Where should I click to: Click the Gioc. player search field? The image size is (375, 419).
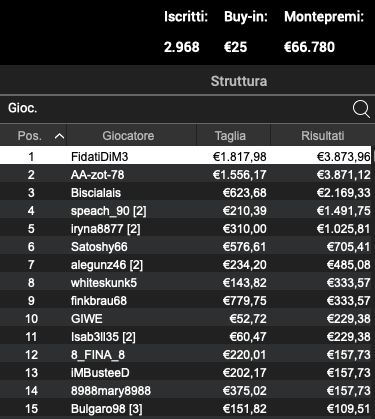coord(175,109)
